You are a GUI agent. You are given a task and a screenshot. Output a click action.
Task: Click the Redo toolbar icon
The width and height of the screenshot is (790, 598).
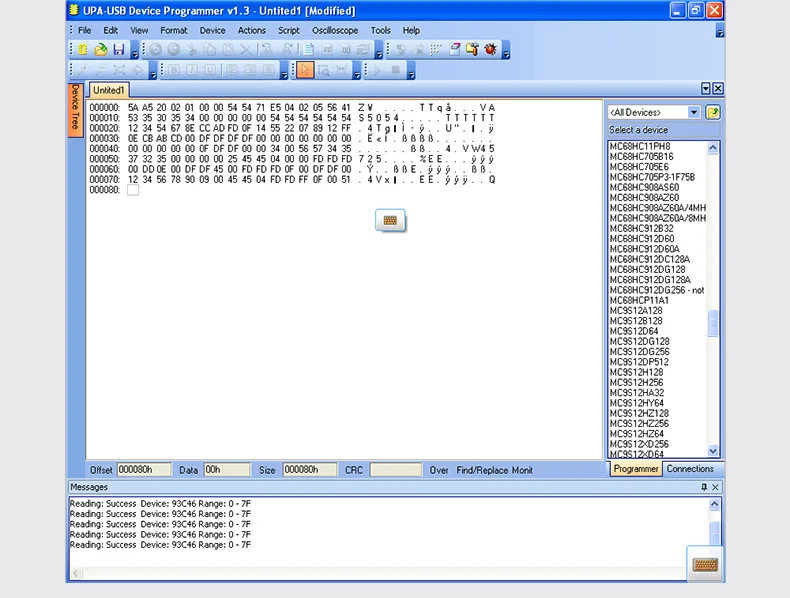(174, 49)
